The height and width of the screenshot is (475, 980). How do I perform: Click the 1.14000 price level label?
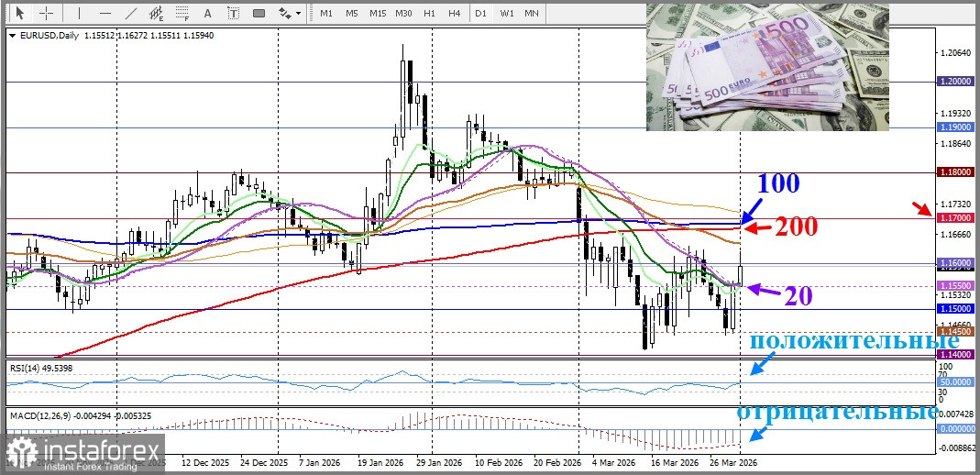coord(955,354)
